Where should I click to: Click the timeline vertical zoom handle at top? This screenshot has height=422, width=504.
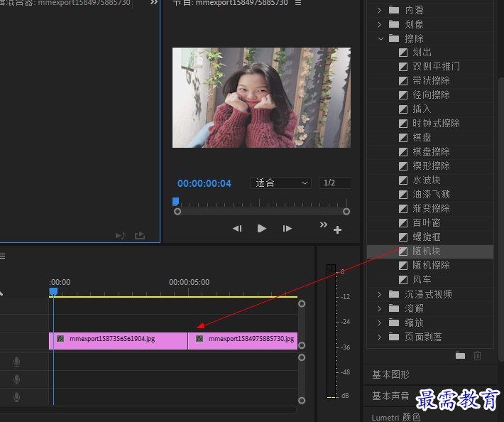tap(302, 303)
